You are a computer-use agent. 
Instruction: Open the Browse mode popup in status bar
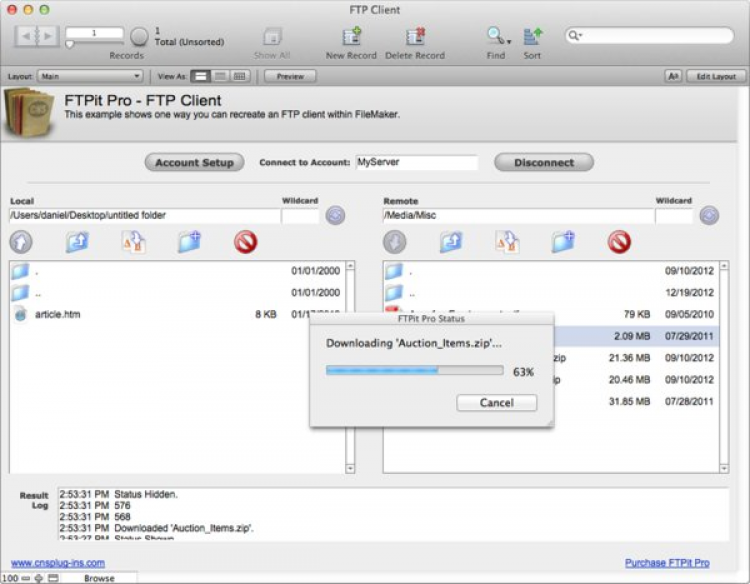point(99,578)
